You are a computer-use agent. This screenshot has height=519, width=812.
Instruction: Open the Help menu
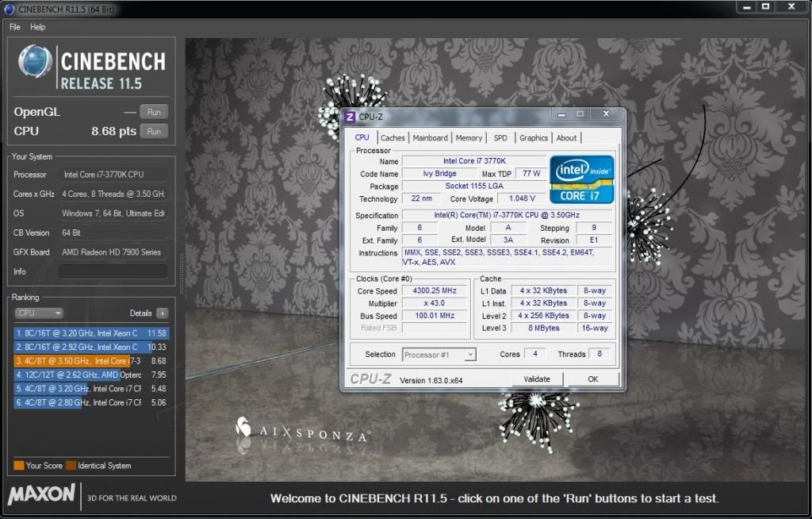pyautogui.click(x=36, y=26)
